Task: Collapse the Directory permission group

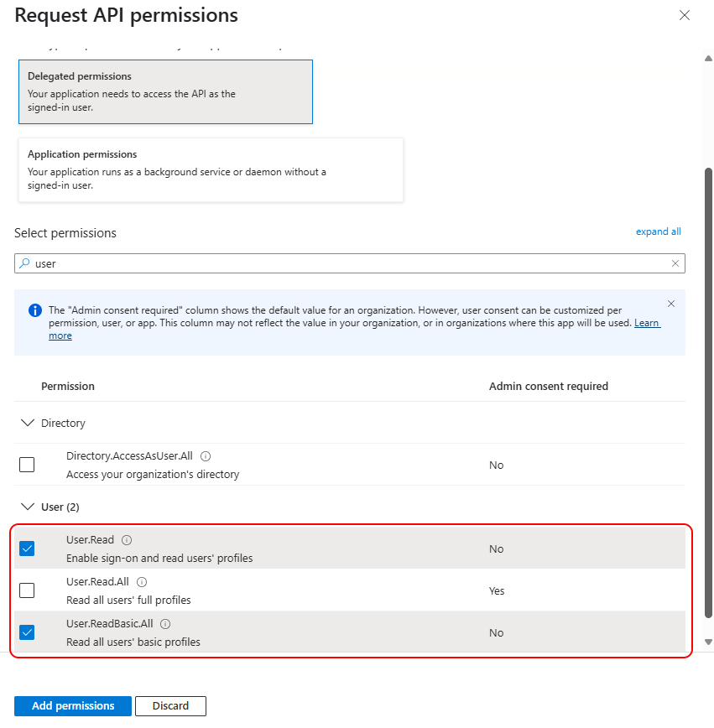Action: point(30,423)
